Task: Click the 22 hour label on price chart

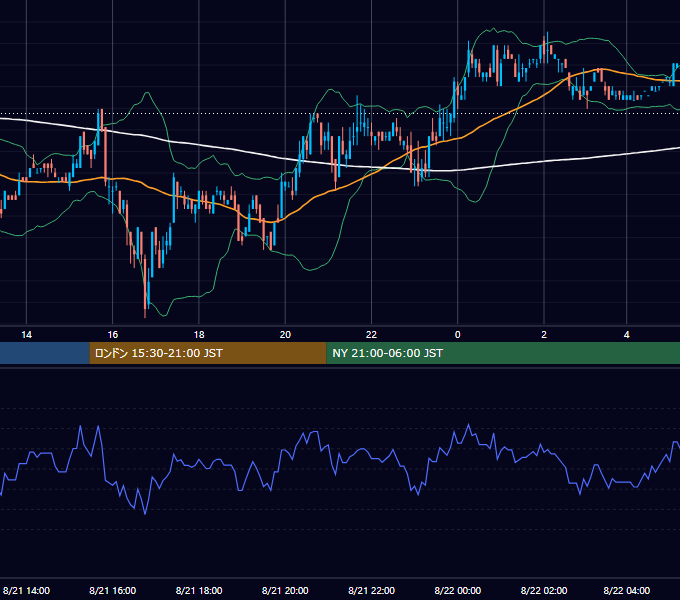Action: (x=371, y=335)
